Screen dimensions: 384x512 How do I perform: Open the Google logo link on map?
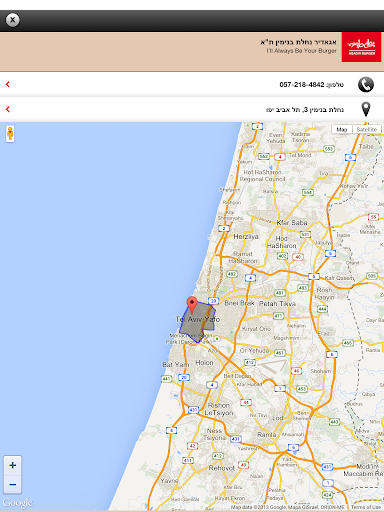pyautogui.click(x=18, y=502)
